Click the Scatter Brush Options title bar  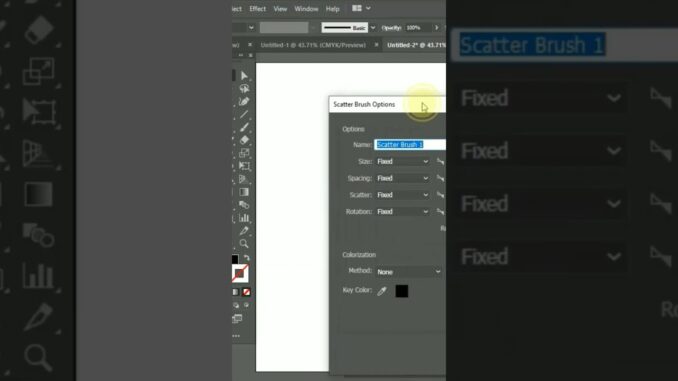click(387, 104)
